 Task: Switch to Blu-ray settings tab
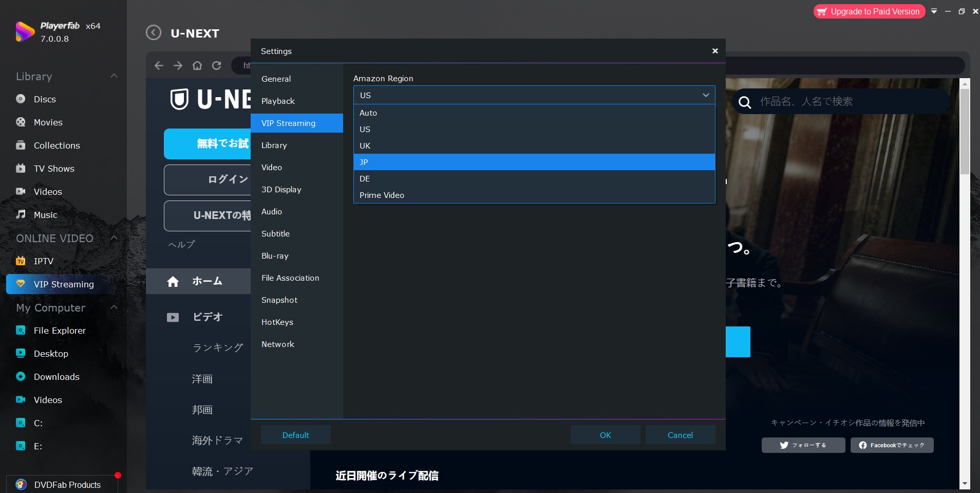(297, 255)
